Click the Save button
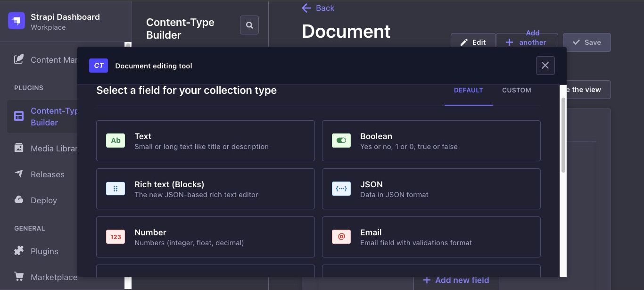This screenshot has width=644, height=290. [587, 42]
